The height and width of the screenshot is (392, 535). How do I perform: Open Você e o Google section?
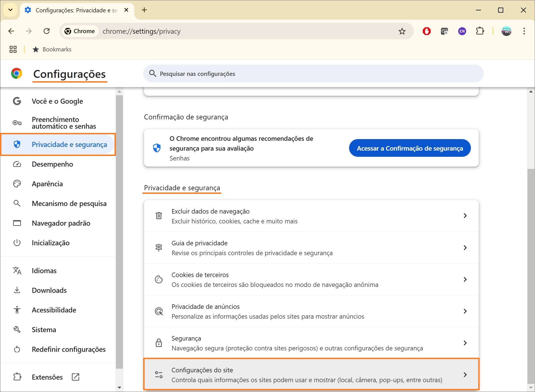click(x=58, y=101)
